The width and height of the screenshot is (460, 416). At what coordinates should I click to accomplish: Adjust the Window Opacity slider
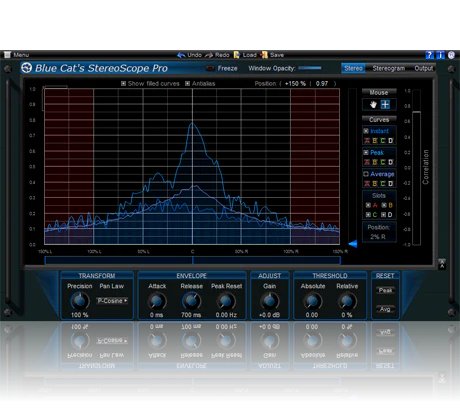click(x=310, y=68)
